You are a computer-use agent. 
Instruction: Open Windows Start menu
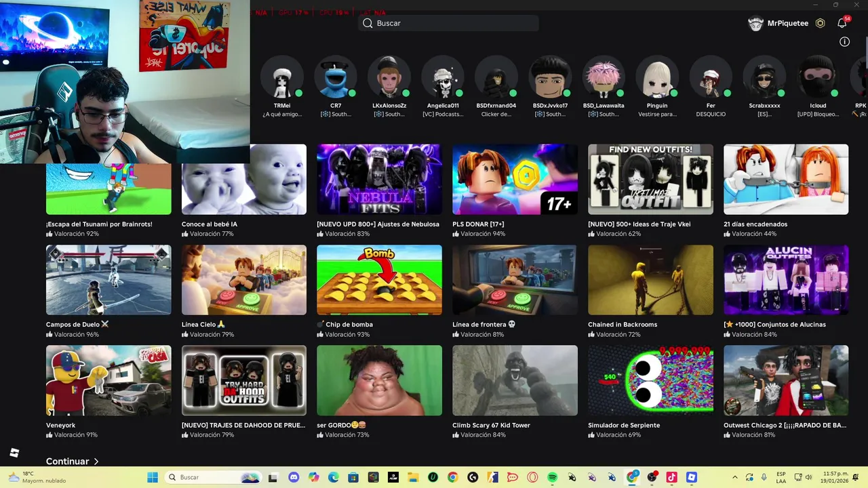pyautogui.click(x=153, y=477)
